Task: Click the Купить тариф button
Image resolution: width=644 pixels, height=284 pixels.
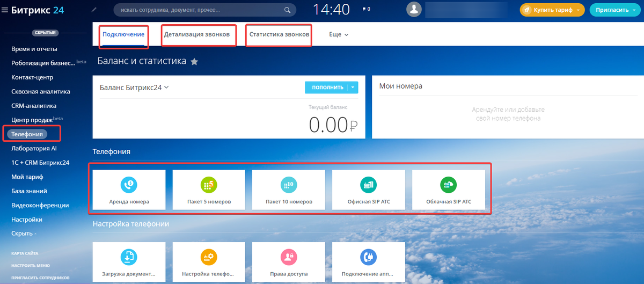Action: [x=552, y=10]
